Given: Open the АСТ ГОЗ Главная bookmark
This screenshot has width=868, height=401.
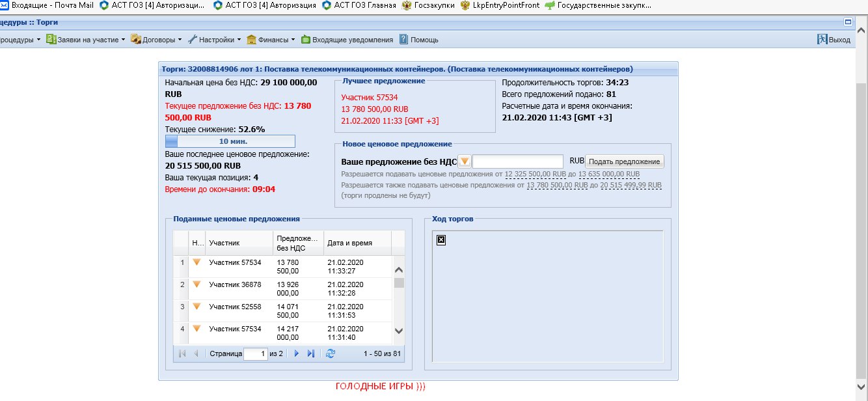Looking at the screenshot, I should [x=360, y=6].
